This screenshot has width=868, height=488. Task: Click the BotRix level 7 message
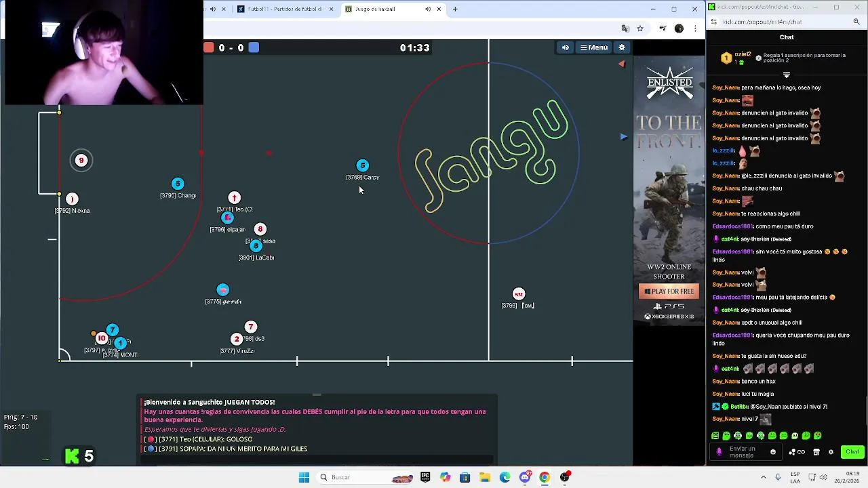tap(770, 407)
